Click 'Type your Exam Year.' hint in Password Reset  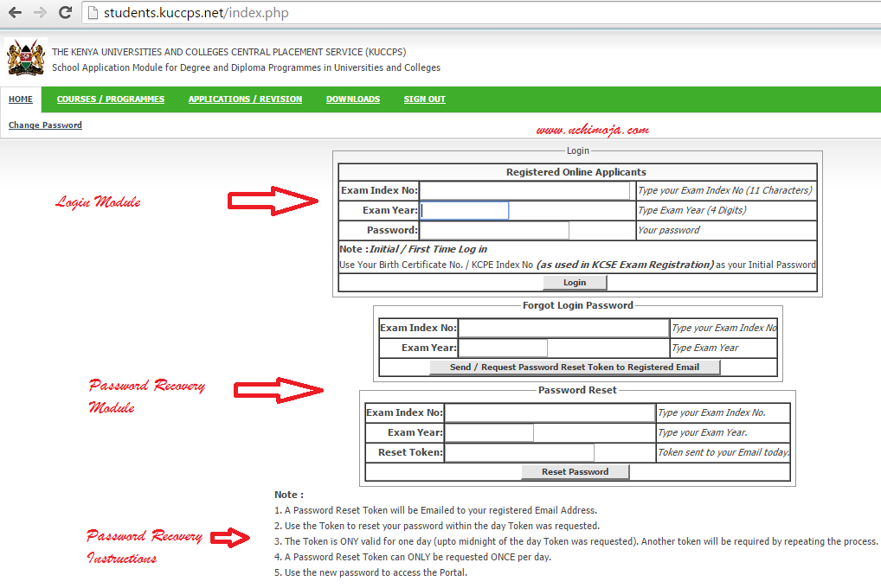(x=703, y=433)
